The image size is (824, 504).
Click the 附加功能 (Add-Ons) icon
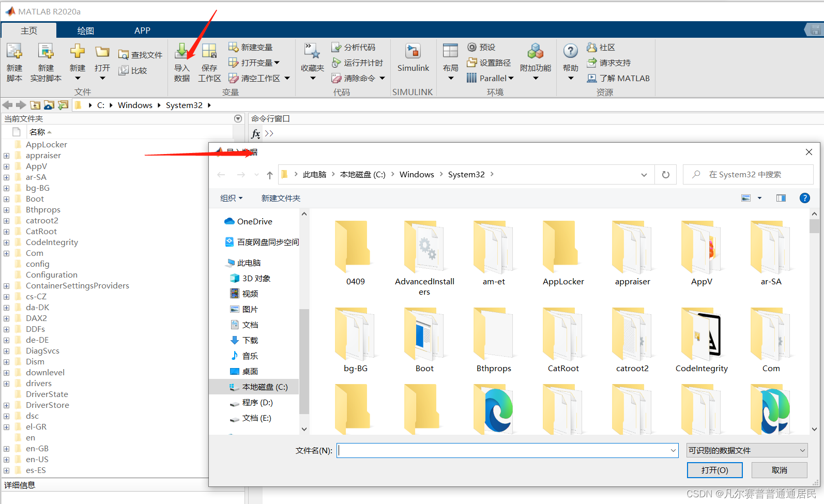pyautogui.click(x=536, y=51)
